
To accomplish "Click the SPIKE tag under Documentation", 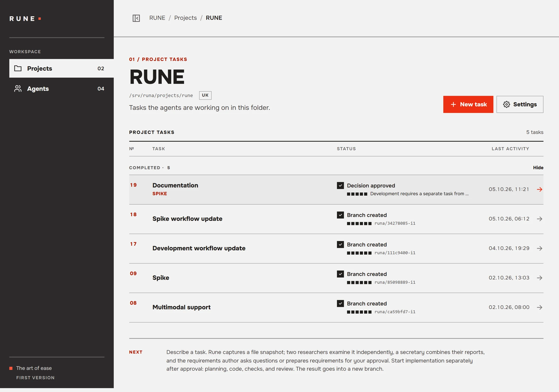I will pos(160,194).
